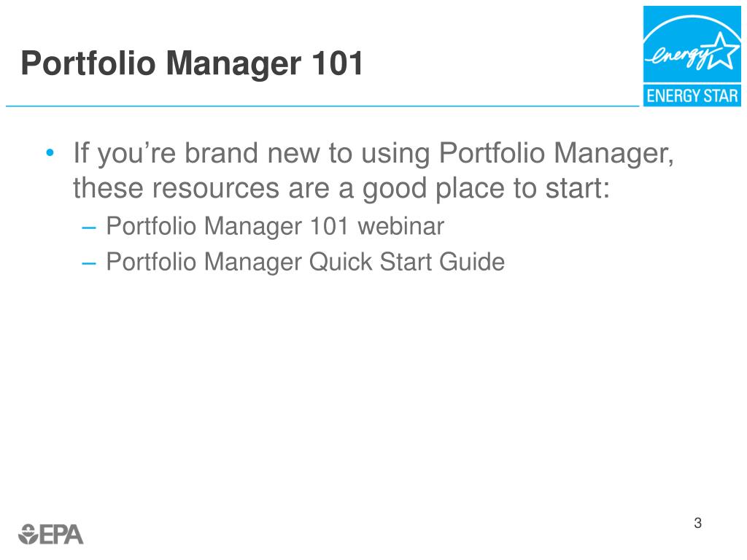Select '101' in the slide heading
This screenshot has height=560, width=747.
coord(338,64)
